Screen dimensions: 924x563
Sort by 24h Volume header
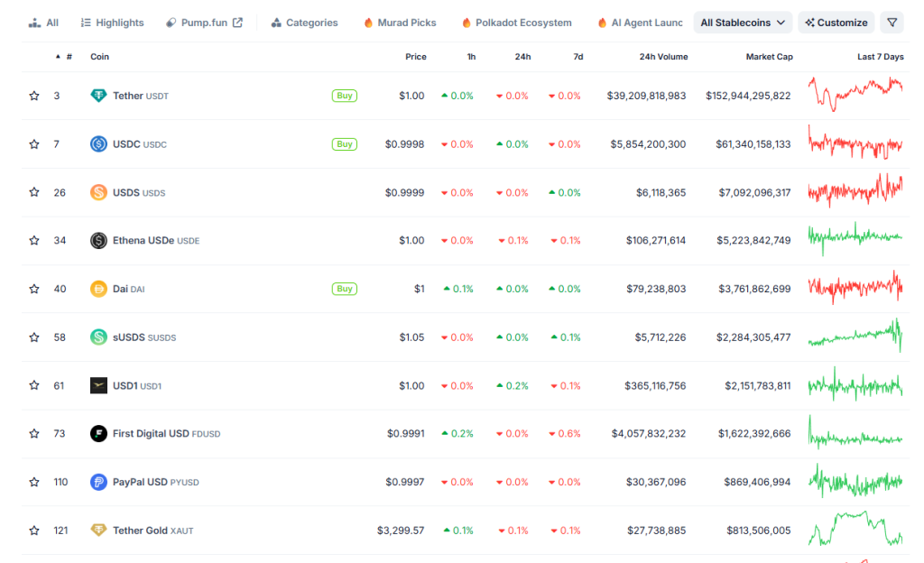click(663, 57)
